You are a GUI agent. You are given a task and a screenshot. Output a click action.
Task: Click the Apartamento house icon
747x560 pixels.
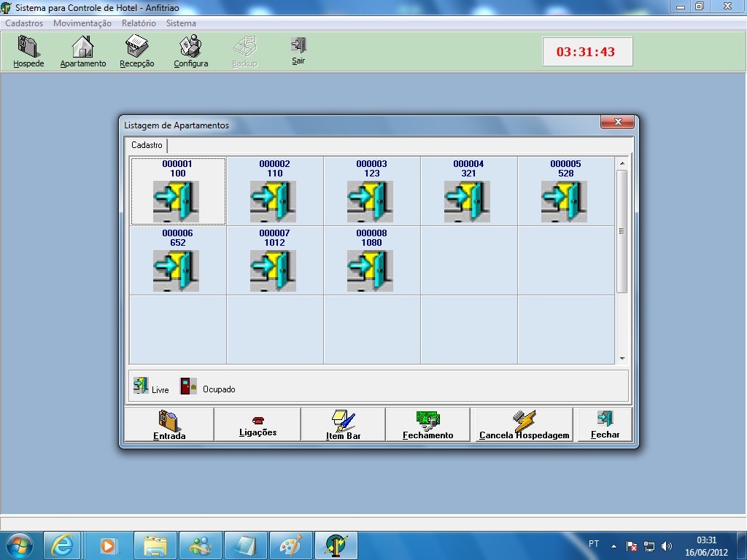tap(82, 52)
